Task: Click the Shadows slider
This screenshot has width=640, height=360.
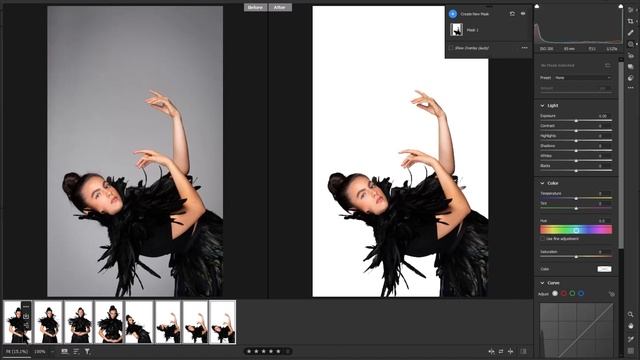Action: point(576,151)
